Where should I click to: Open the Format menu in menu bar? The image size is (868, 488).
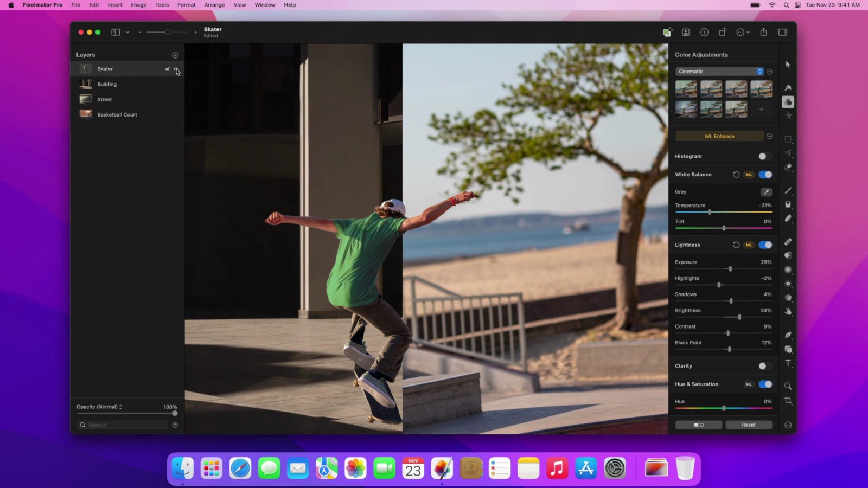coord(186,5)
